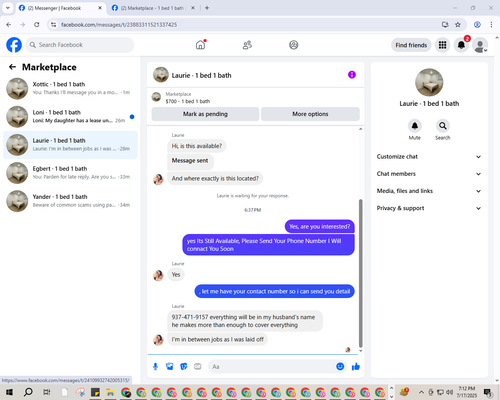Open Windows taskbar Search
The width and height of the screenshot is (500, 400).
(28, 392)
